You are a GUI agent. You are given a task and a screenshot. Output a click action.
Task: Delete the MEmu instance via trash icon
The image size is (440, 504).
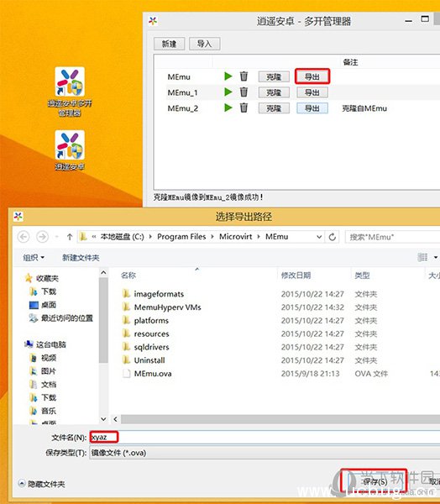click(244, 76)
